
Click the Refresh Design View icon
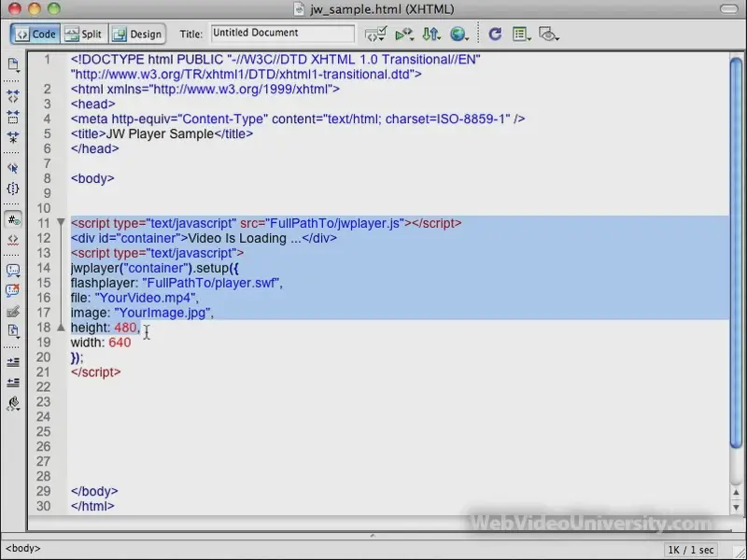[x=495, y=35]
